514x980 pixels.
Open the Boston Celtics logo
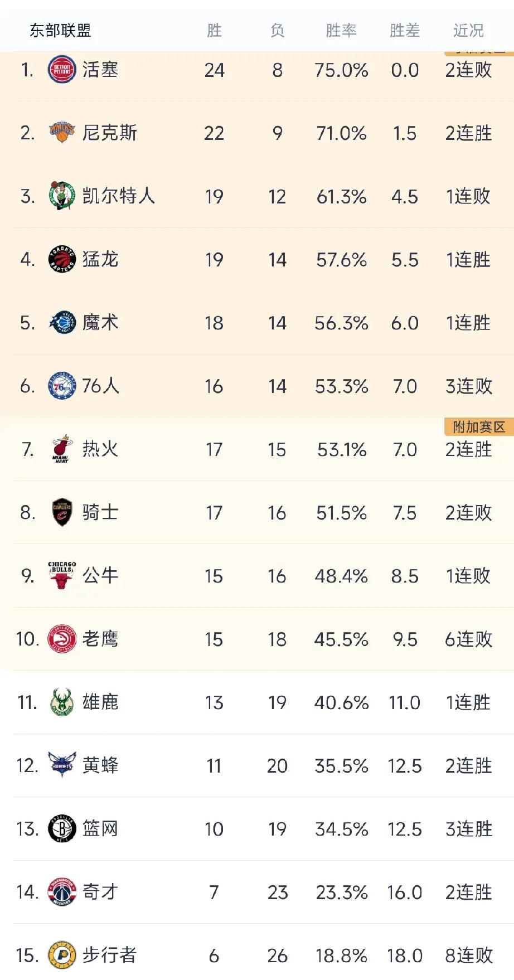62,196
